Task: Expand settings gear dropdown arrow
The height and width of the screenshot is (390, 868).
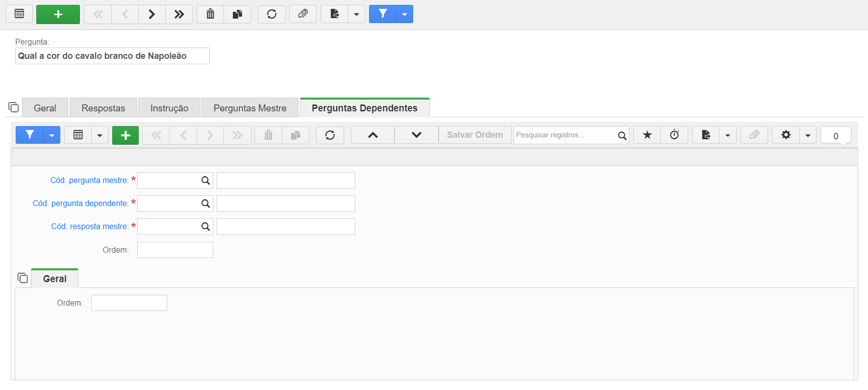Action: (808, 135)
